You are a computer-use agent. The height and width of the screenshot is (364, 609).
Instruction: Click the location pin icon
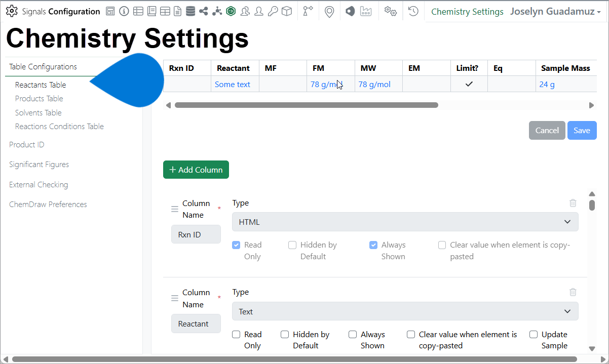coord(329,12)
